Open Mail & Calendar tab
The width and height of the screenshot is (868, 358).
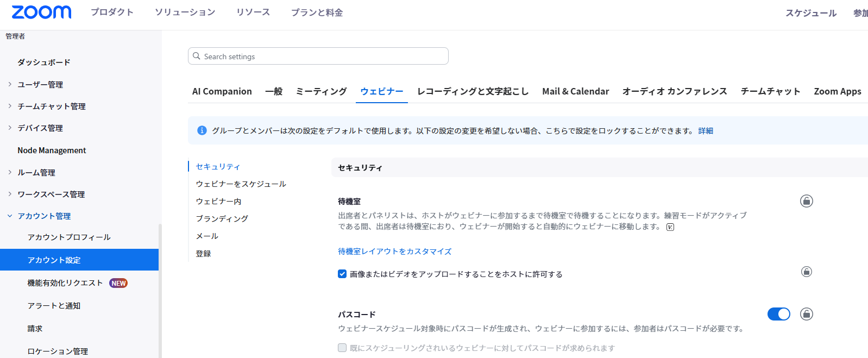(x=576, y=91)
